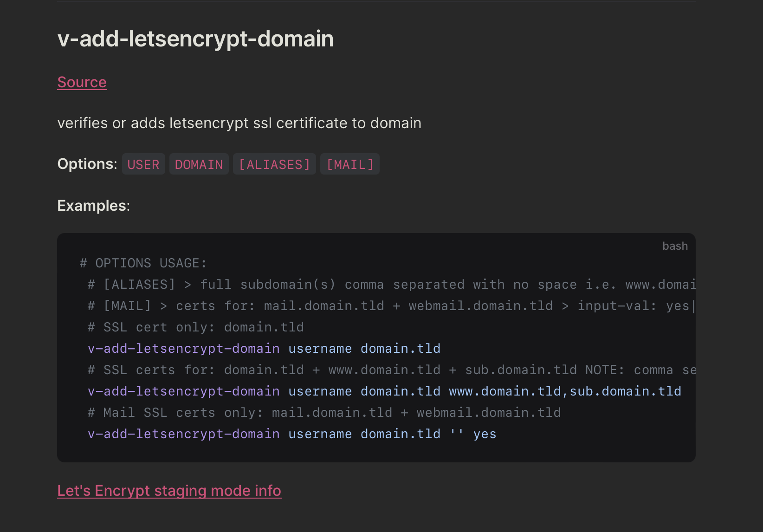
Task: Select the DOMAIN option tag
Action: (x=199, y=164)
